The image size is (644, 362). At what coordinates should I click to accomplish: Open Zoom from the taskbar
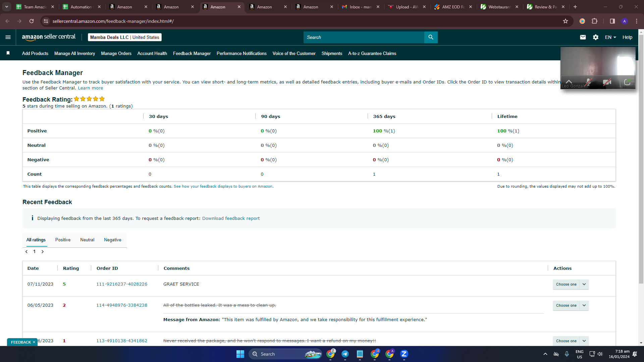tap(404, 354)
